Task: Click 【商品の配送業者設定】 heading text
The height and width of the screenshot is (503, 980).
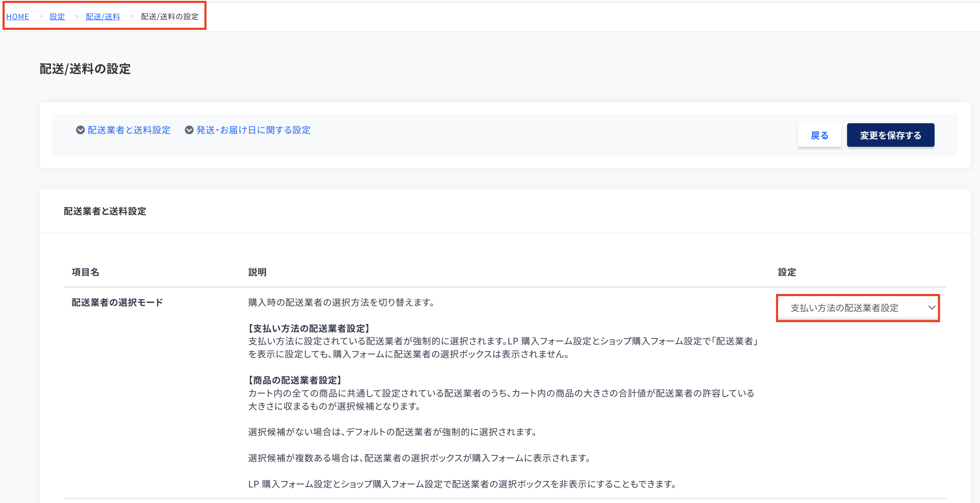Action: [x=295, y=380]
